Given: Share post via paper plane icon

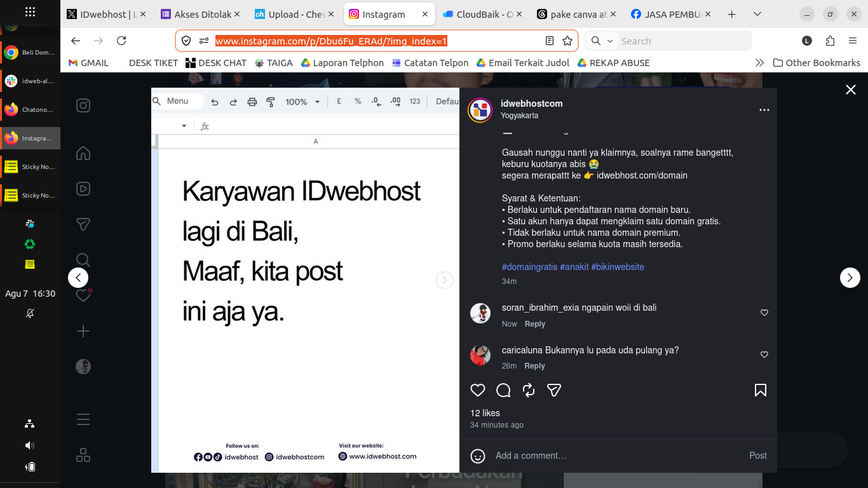Looking at the screenshot, I should click(554, 390).
